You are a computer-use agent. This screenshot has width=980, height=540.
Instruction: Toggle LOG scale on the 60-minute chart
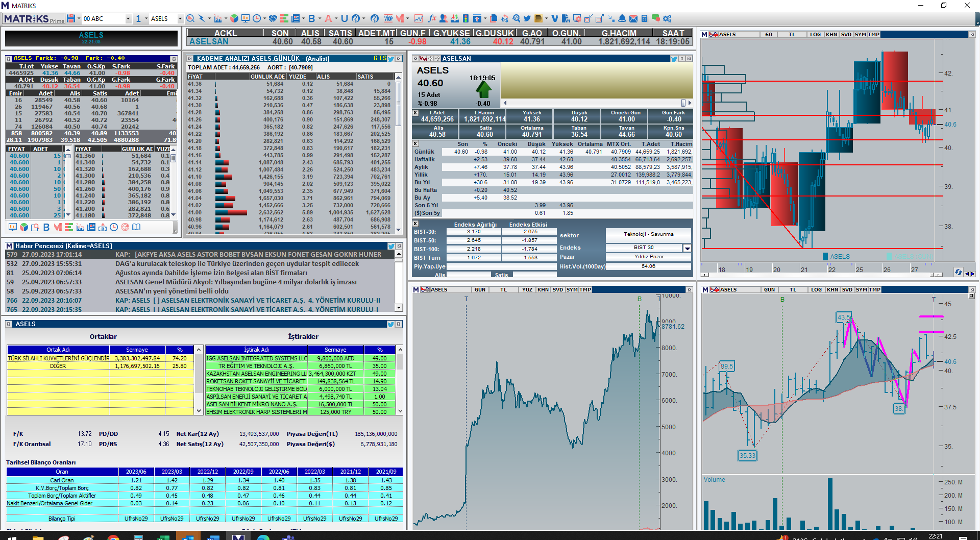(815, 35)
